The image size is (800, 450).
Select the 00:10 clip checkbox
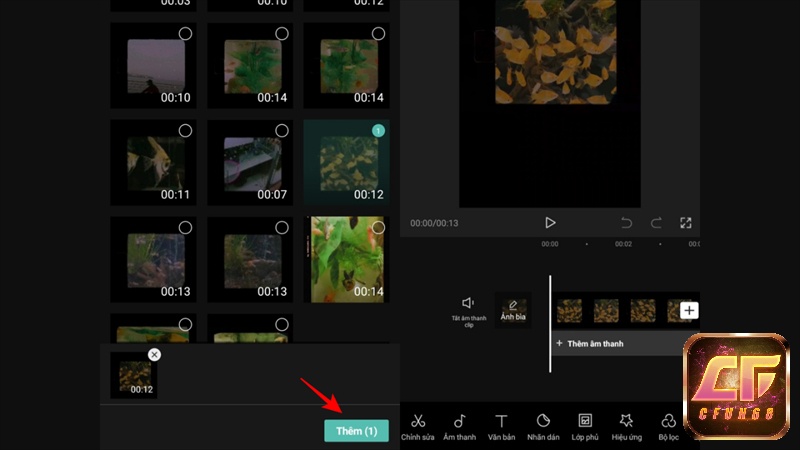(185, 34)
